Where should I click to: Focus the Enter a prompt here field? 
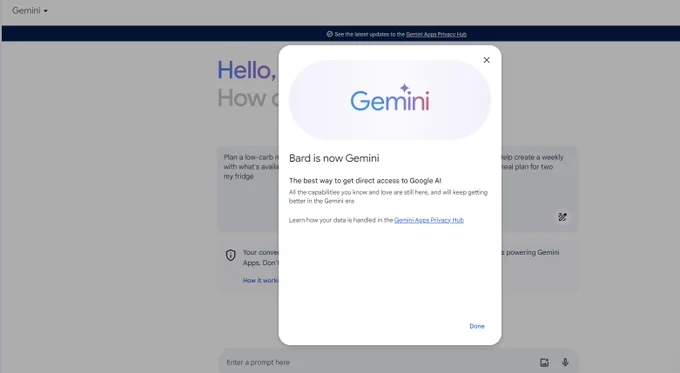(x=399, y=362)
